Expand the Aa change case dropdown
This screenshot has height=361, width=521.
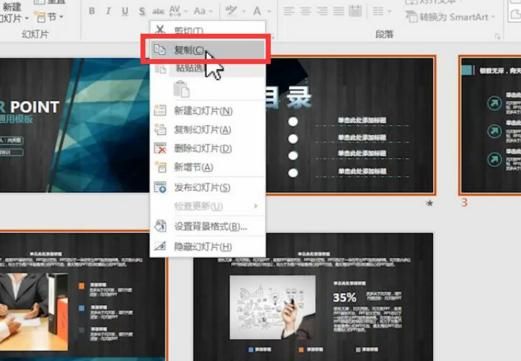(211, 12)
